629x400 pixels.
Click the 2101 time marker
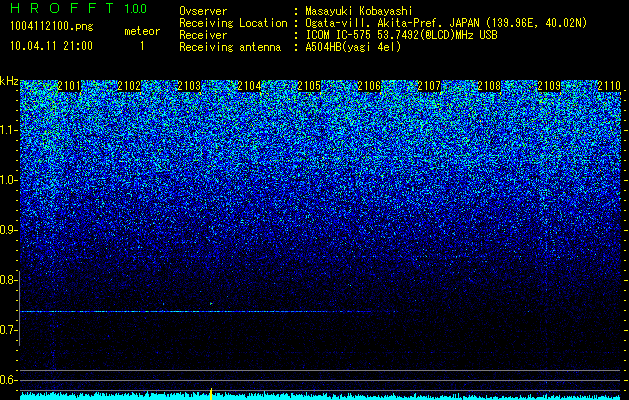(x=69, y=86)
